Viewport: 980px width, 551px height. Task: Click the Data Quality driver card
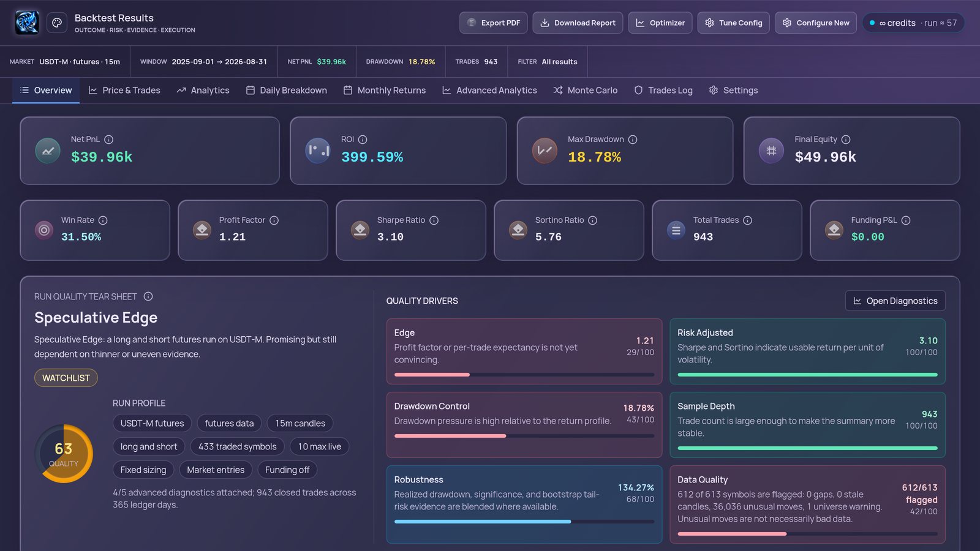coord(807,504)
